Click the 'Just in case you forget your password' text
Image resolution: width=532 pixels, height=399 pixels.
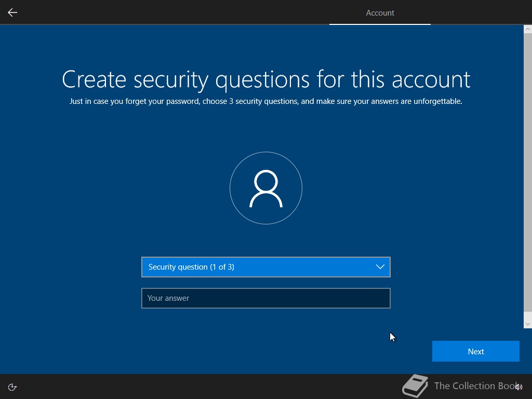[x=135, y=101]
